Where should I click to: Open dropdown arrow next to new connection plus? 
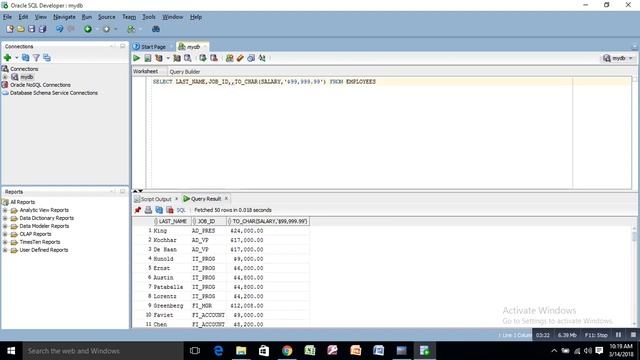coord(16,58)
